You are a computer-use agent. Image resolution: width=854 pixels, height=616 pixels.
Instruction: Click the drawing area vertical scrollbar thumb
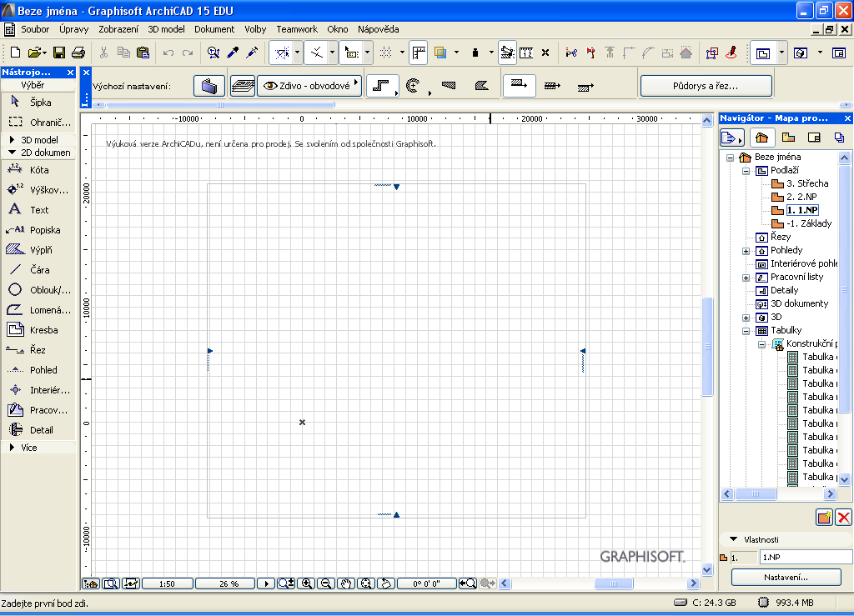(707, 347)
